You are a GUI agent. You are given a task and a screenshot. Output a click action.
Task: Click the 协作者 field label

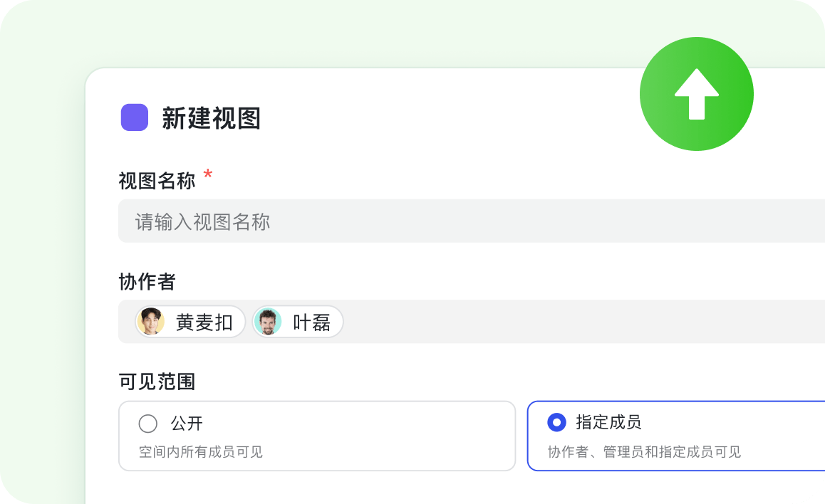[147, 282]
